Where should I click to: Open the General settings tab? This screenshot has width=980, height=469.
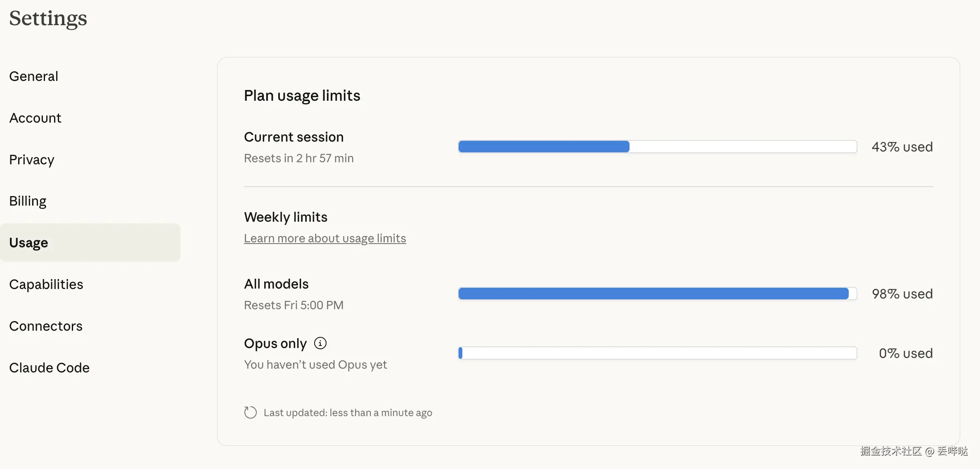click(34, 76)
